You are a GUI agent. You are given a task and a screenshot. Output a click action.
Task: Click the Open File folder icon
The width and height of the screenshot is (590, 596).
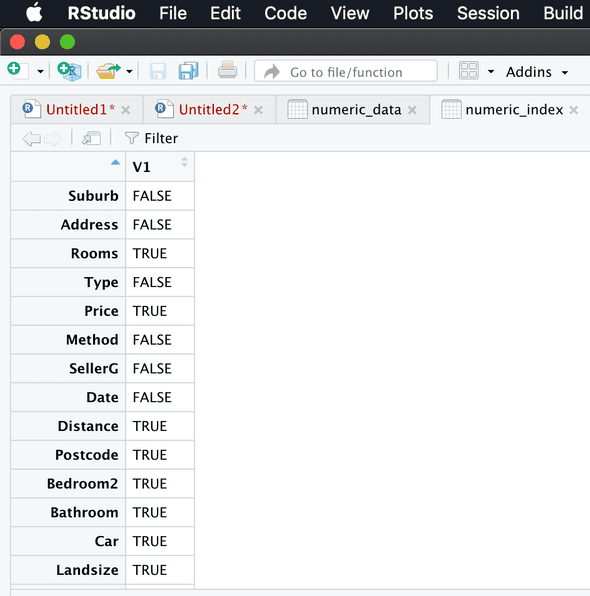click(108, 71)
